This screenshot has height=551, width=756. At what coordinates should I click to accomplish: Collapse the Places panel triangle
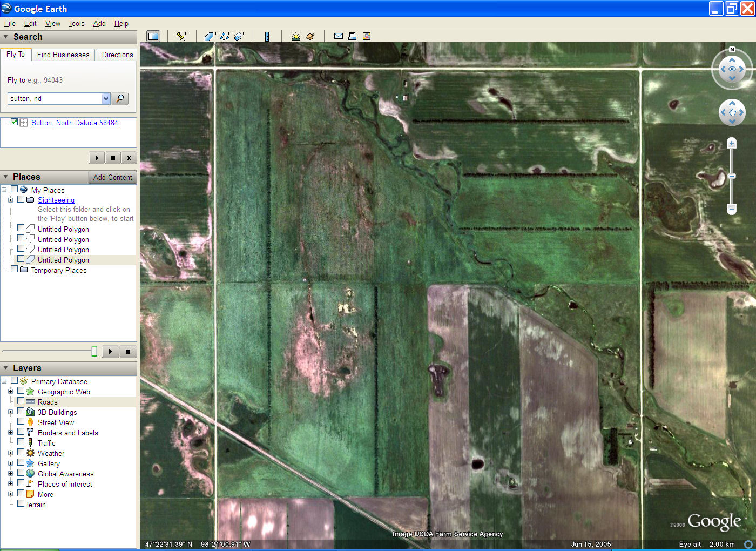(6, 177)
